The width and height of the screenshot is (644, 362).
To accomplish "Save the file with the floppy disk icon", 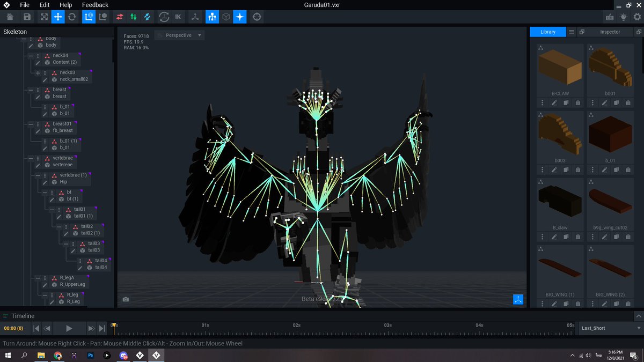I will 27,17.
